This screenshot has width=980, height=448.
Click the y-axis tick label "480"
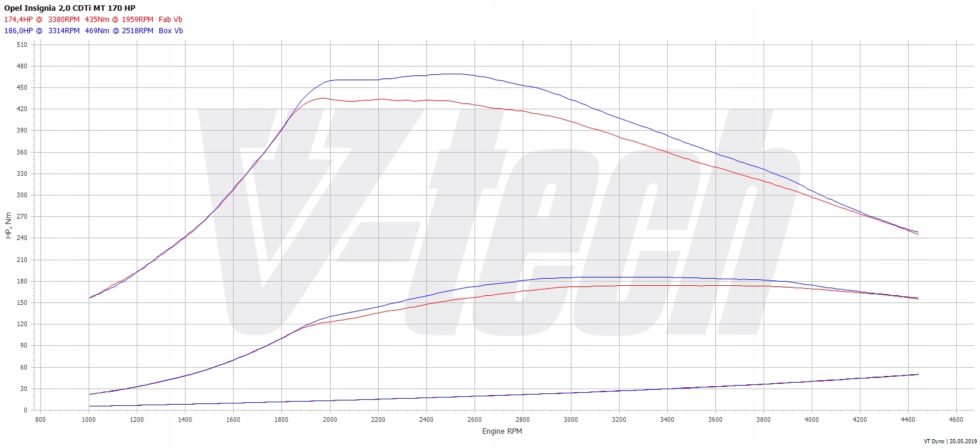[21, 66]
